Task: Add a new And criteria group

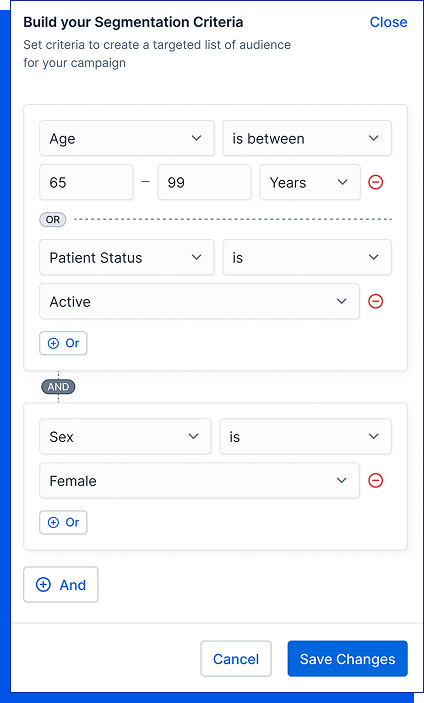Action: (61, 585)
